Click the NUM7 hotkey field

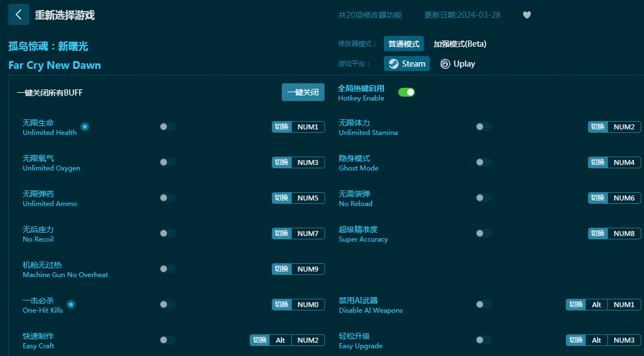click(x=308, y=233)
